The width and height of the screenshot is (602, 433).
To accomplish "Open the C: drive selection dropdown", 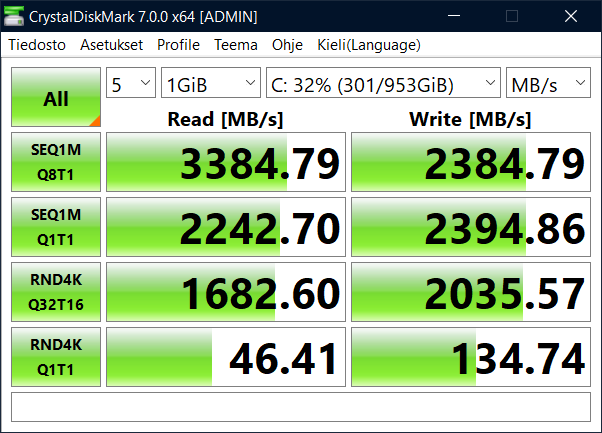I will coord(383,84).
